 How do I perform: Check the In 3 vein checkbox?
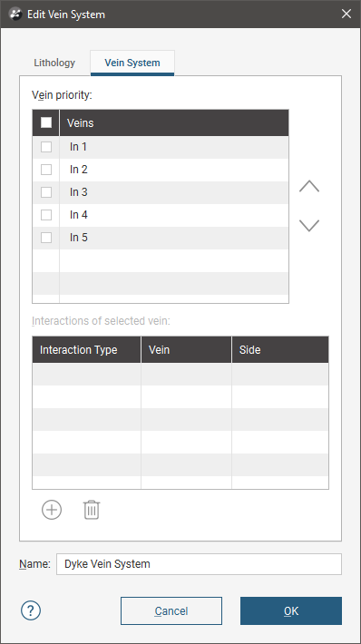click(x=46, y=192)
